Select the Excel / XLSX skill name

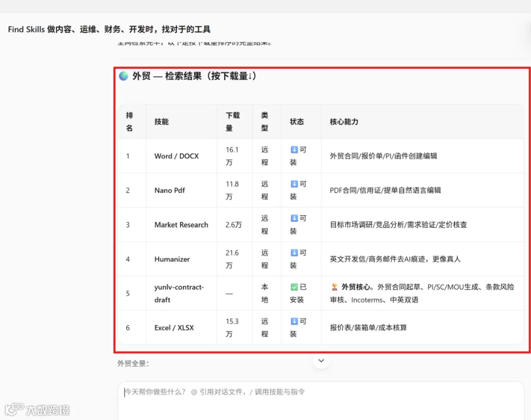174,328
